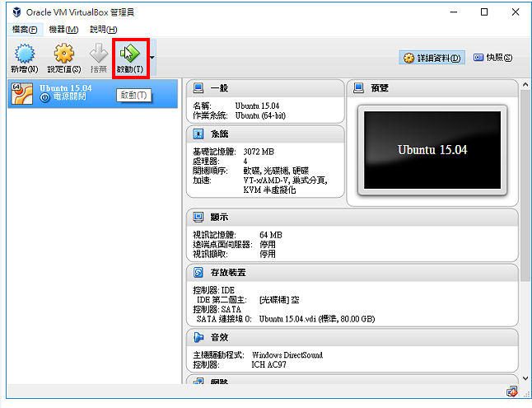Click 'Windows DirectSound' audio driver value
This screenshot has width=532, height=408.
[287, 355]
